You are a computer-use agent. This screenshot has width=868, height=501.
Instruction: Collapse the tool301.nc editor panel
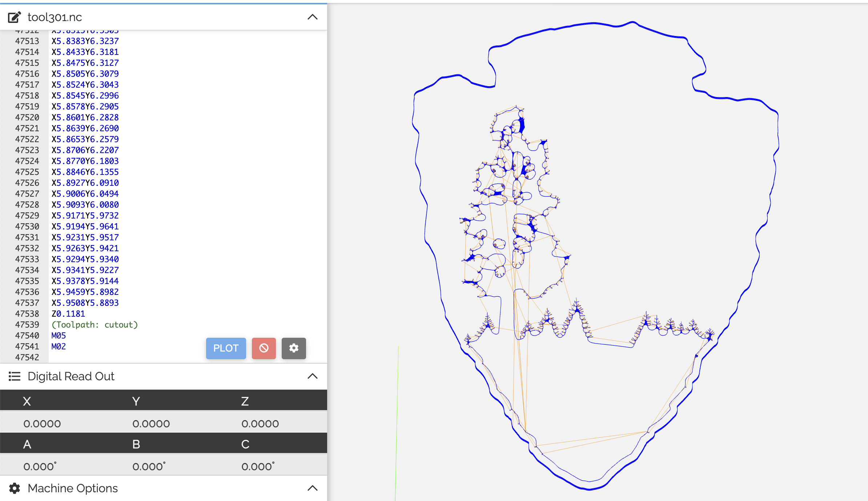coord(313,17)
